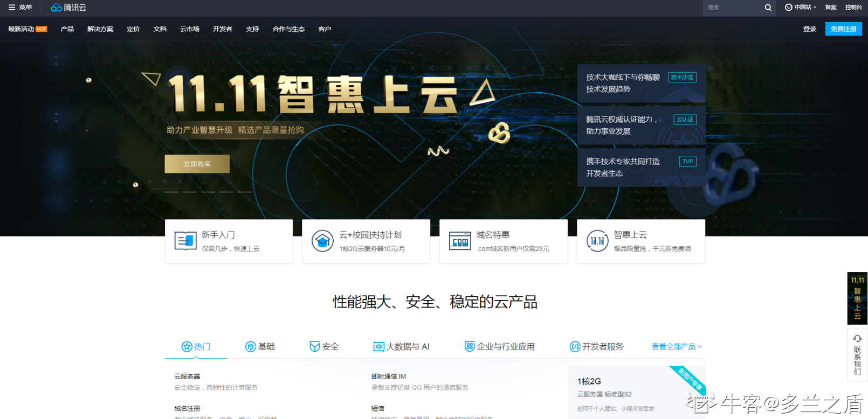Click the 安全 shield icon

pyautogui.click(x=315, y=346)
